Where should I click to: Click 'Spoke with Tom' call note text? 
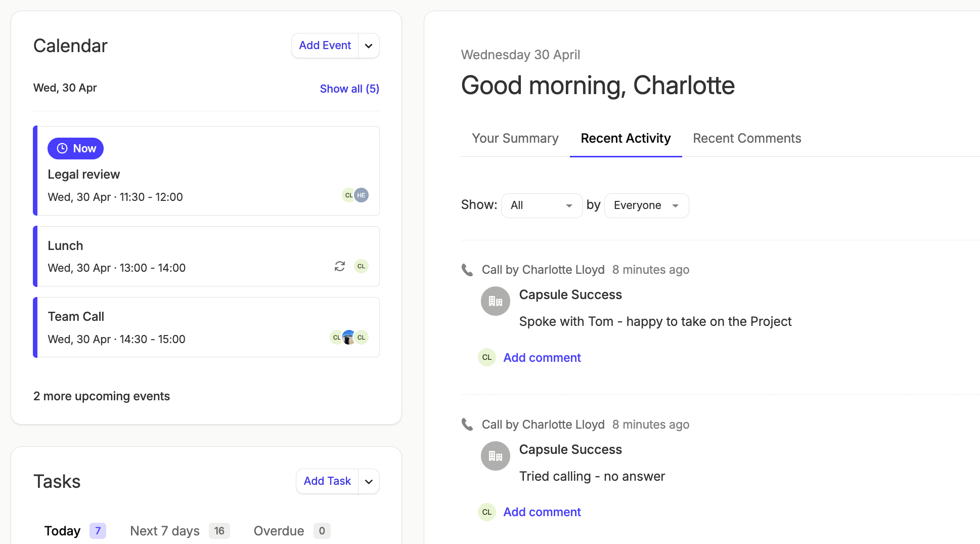[x=655, y=321]
